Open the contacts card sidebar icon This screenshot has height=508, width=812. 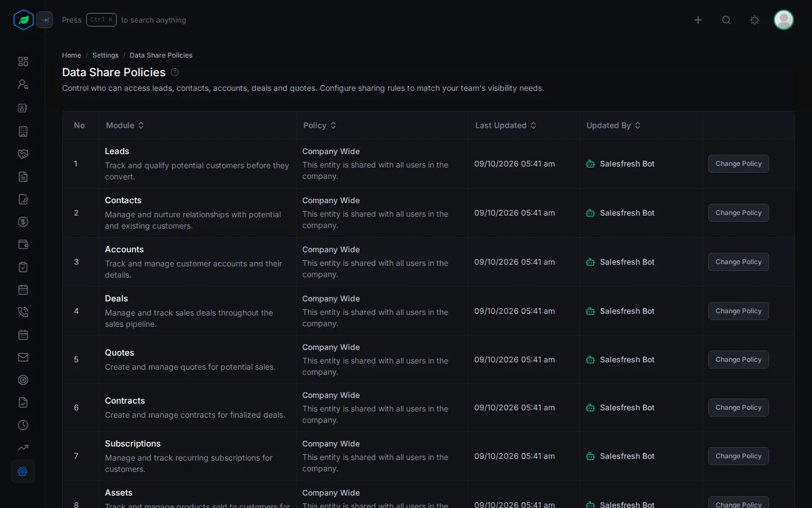pos(23,108)
